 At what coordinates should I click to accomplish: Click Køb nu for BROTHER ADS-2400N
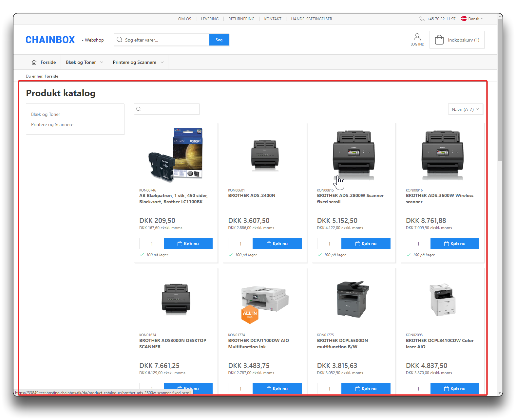click(x=277, y=244)
